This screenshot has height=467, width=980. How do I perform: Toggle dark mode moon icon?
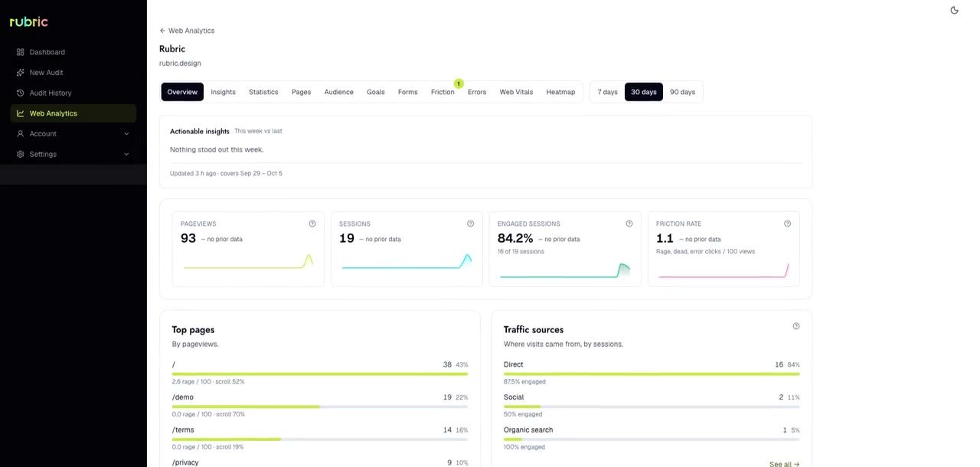954,10
